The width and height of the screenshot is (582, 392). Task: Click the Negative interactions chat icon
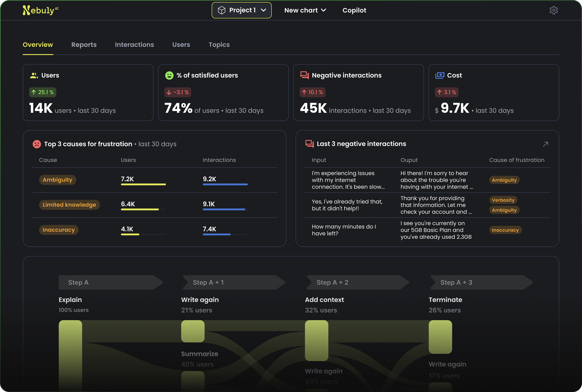click(304, 75)
